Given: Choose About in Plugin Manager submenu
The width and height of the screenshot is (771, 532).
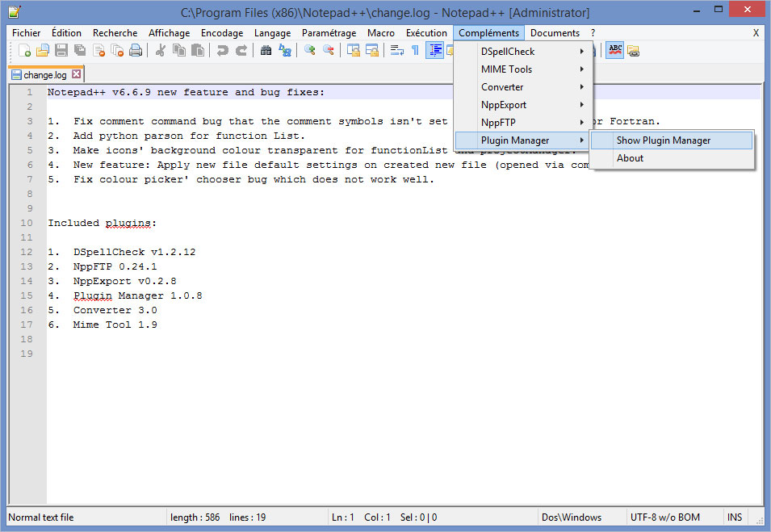Looking at the screenshot, I should click(672, 158).
